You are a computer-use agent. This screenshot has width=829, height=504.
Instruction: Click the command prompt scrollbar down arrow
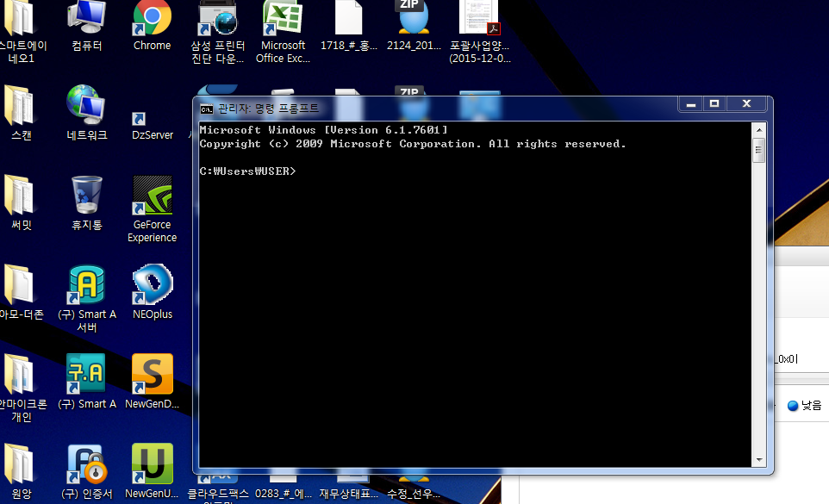point(758,459)
